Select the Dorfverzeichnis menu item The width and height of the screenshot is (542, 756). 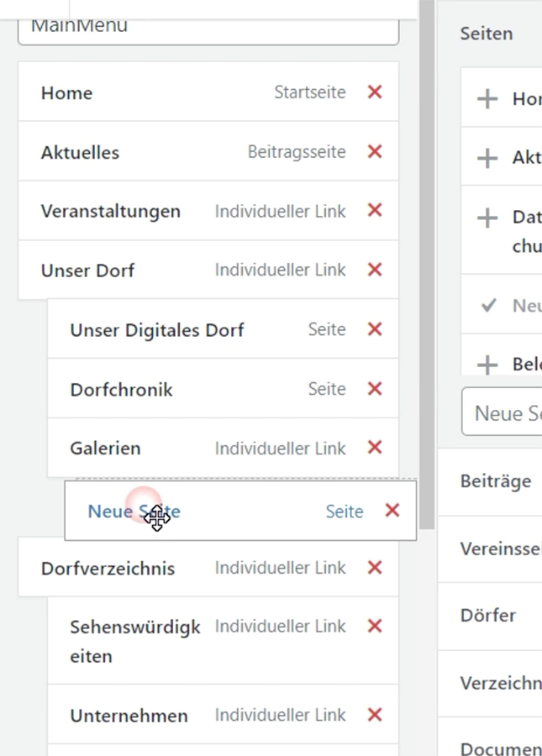click(x=108, y=569)
